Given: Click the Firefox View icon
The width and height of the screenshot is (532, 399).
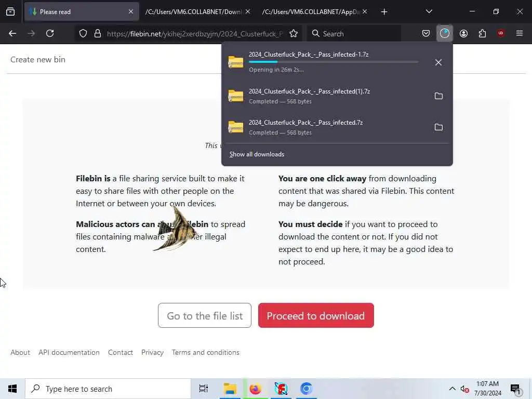Looking at the screenshot, I should click(x=10, y=12).
